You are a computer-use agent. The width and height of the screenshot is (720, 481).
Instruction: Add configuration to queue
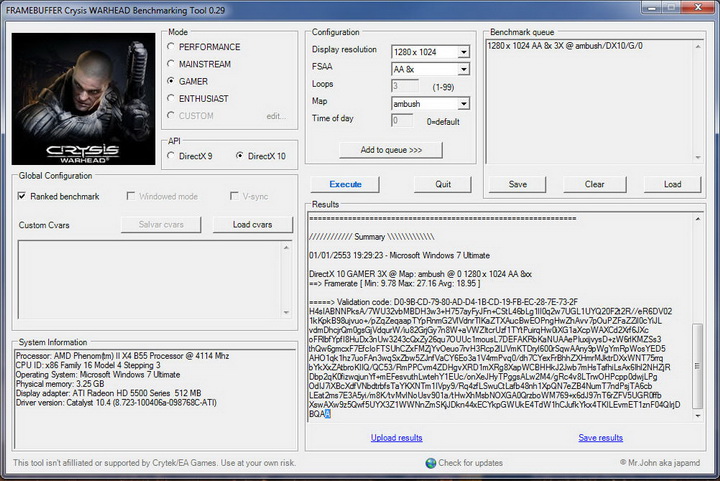pos(391,150)
